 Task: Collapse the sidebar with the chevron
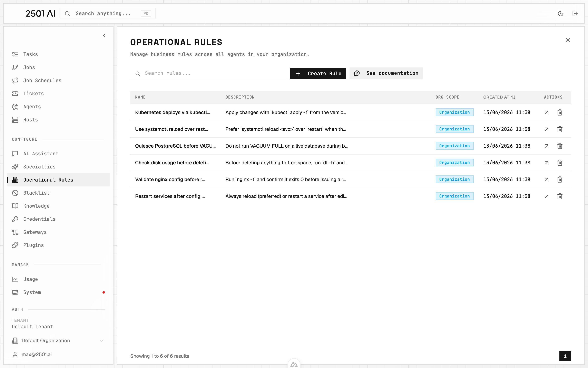104,36
